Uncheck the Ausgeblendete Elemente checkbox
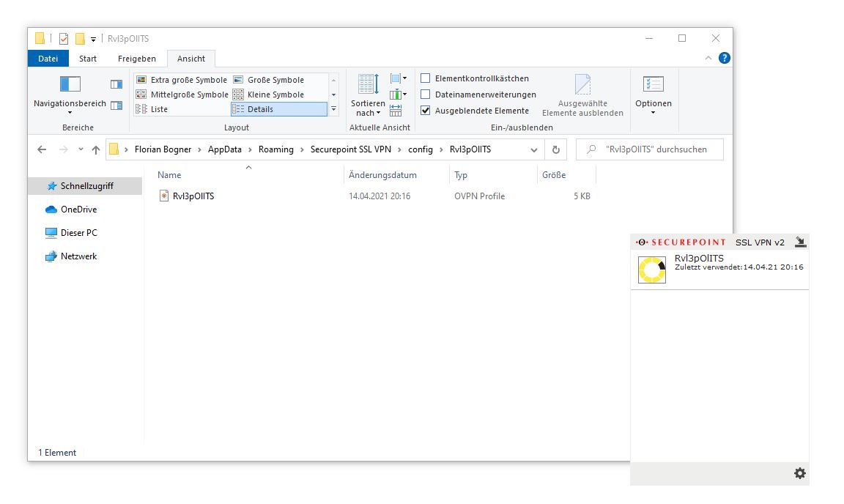Screen dimensions: 844x504 425,111
